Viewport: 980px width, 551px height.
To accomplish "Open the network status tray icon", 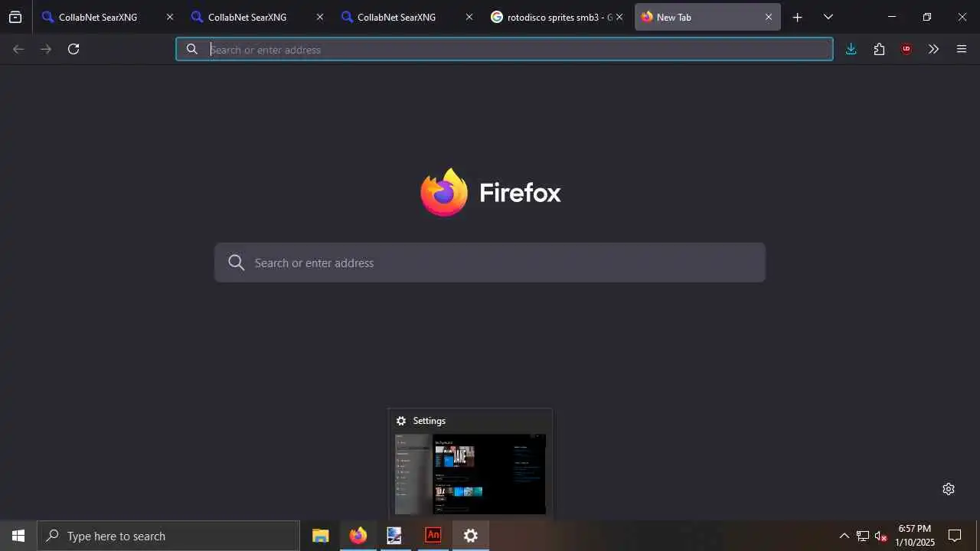I will [863, 536].
